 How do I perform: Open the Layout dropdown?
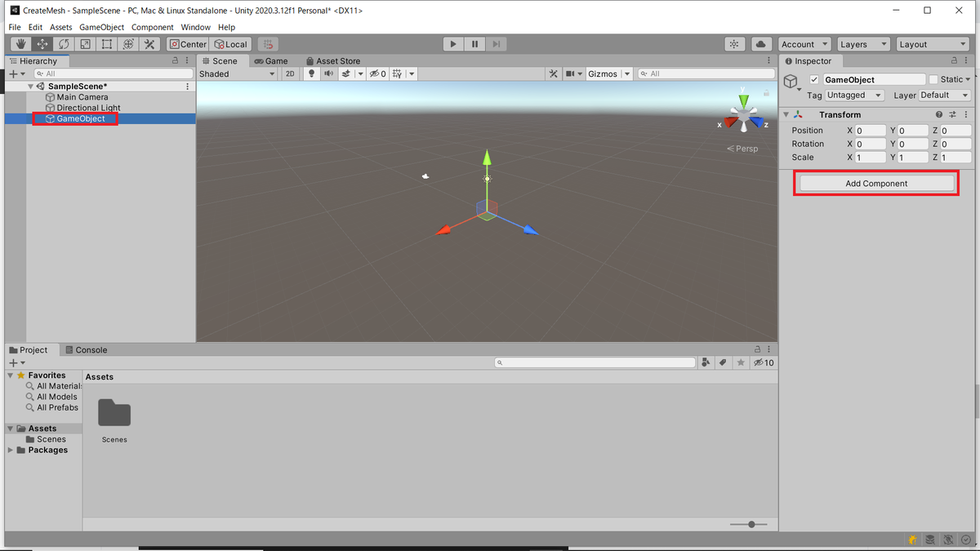[x=932, y=44]
